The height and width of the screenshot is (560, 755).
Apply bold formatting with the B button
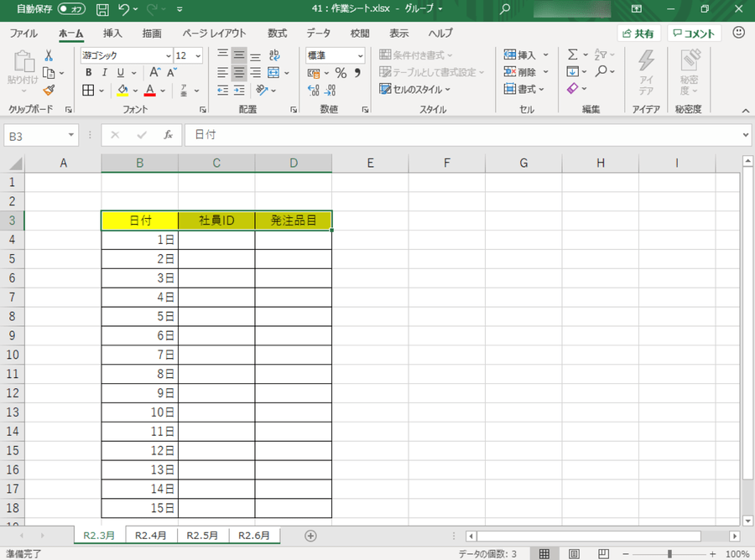(x=88, y=73)
